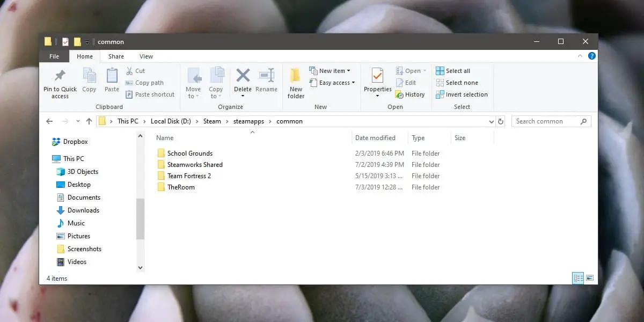Click Local Disk (D:) breadcrumb

[171, 121]
